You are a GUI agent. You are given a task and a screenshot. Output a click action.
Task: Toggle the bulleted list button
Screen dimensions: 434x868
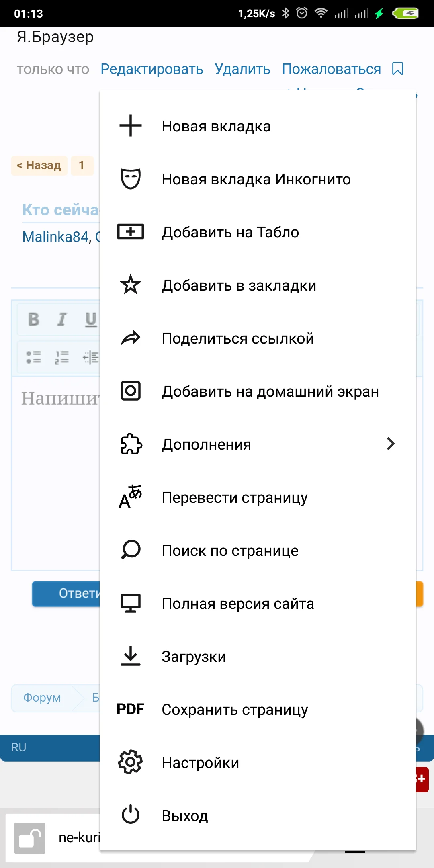click(34, 357)
